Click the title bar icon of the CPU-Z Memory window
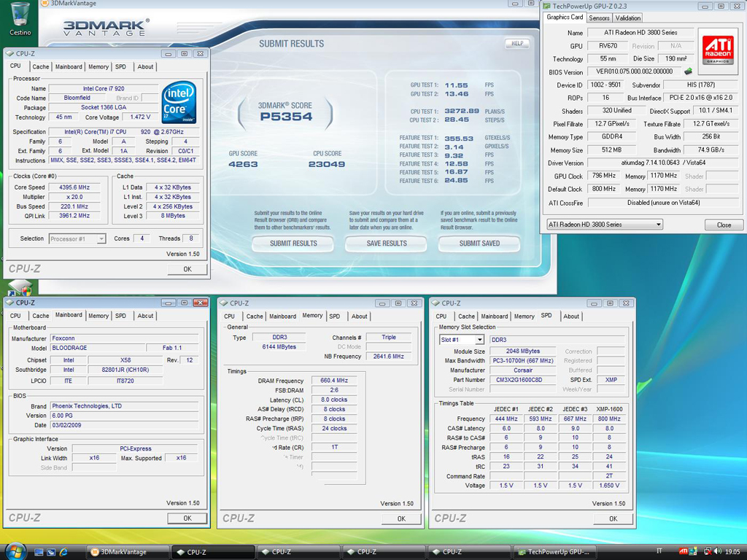Image resolution: width=747 pixels, height=560 pixels. coord(223,303)
